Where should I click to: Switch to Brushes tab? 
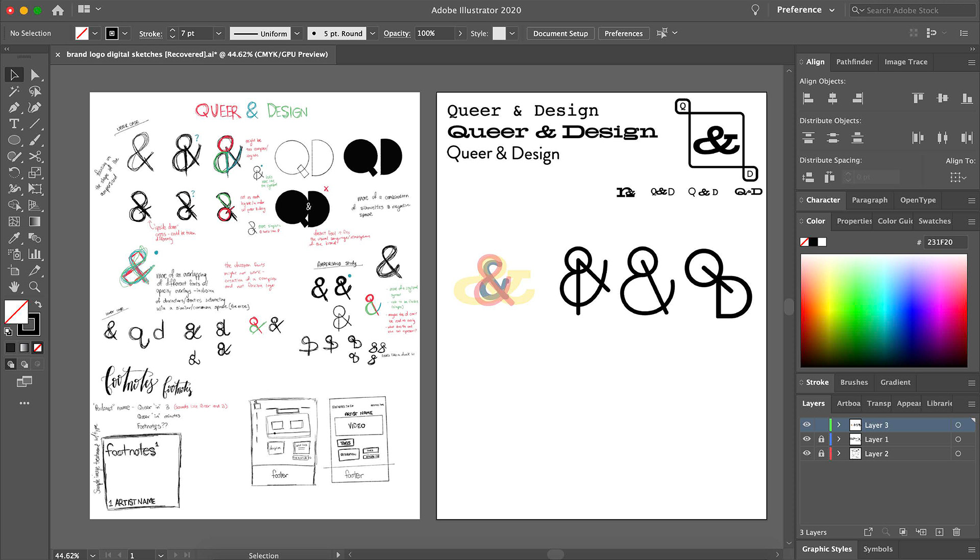(853, 382)
